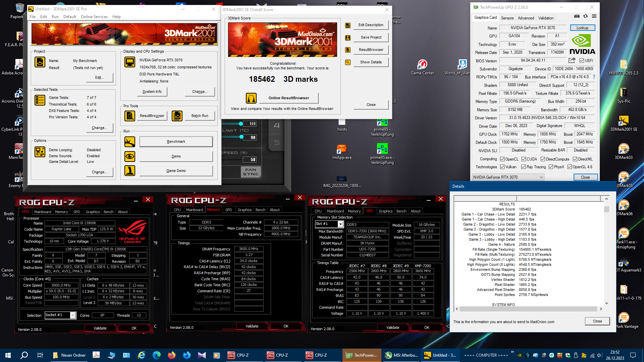Click the Show Details magnifier icon

[x=348, y=62]
